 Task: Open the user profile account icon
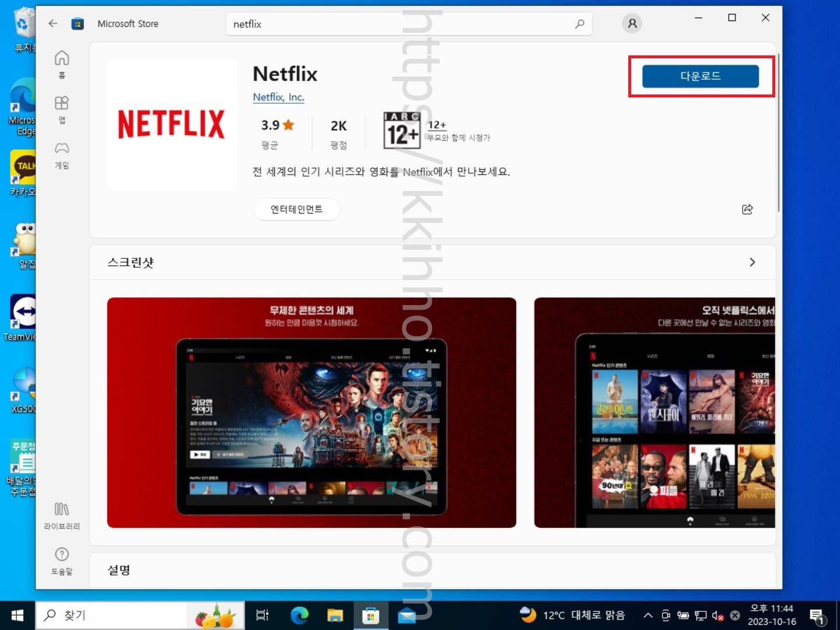tap(632, 23)
